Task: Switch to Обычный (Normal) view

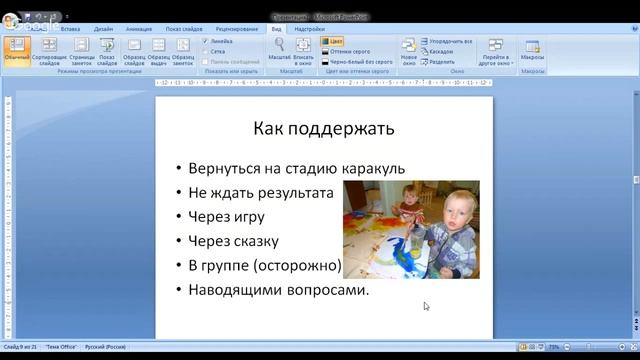Action: pos(17,51)
